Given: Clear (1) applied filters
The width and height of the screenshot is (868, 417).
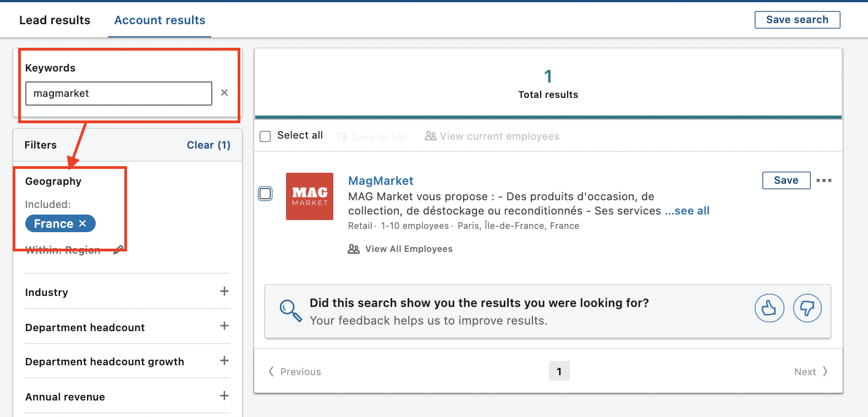Looking at the screenshot, I should click(x=208, y=145).
